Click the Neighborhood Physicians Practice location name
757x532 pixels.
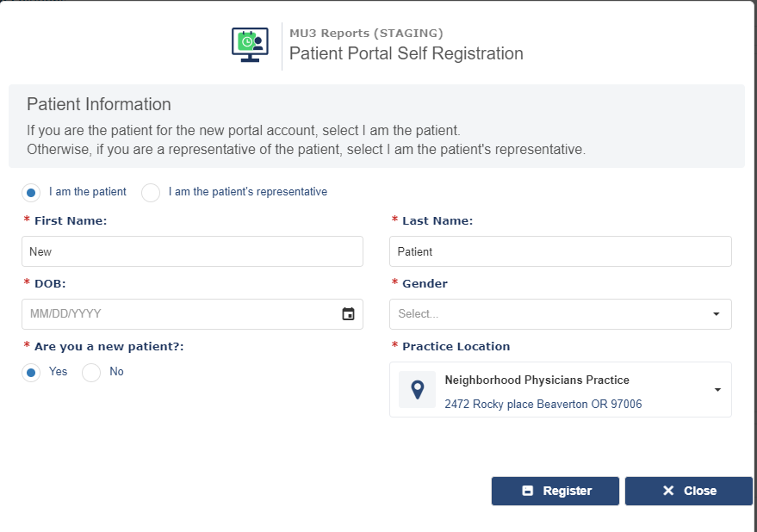click(x=537, y=380)
